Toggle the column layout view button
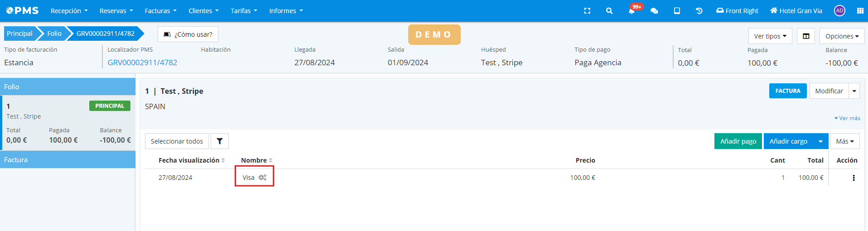The height and width of the screenshot is (231, 868). pos(806,36)
